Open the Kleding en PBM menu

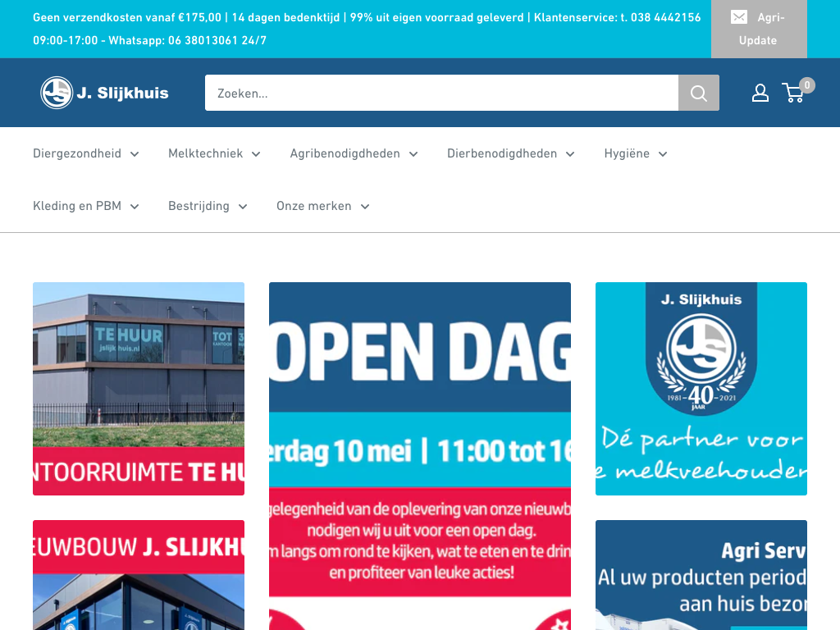point(85,206)
